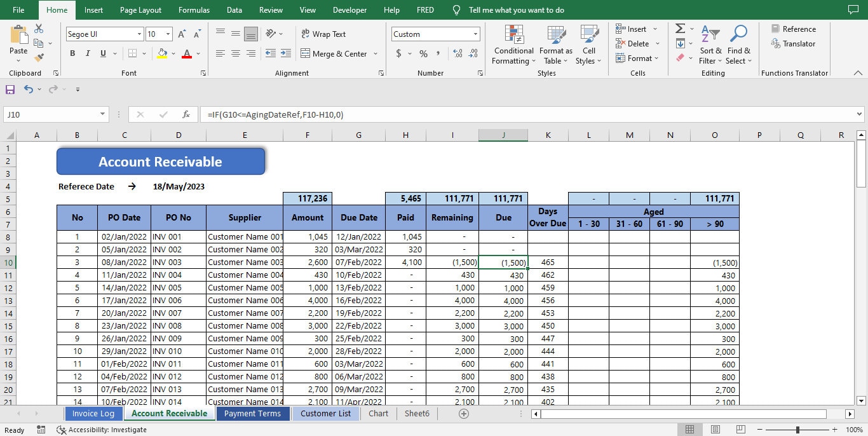The image size is (868, 436).
Task: Expand the formula bar
Action: click(x=860, y=114)
